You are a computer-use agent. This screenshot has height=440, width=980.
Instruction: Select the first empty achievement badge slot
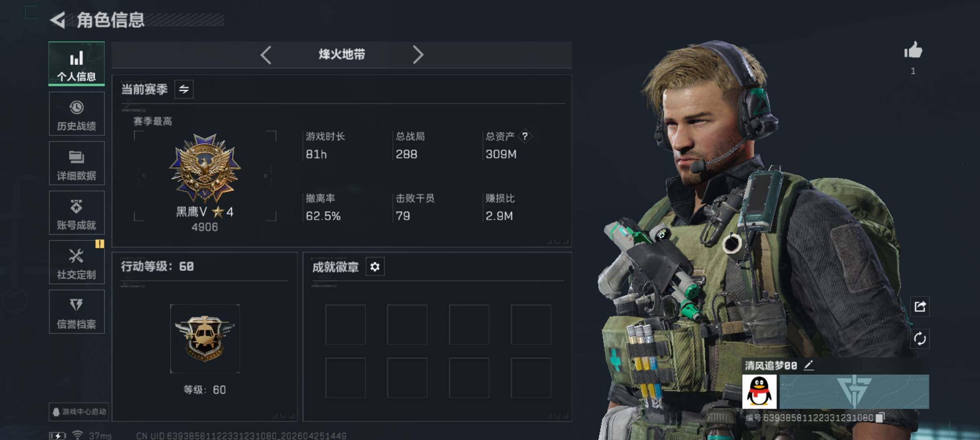346,324
